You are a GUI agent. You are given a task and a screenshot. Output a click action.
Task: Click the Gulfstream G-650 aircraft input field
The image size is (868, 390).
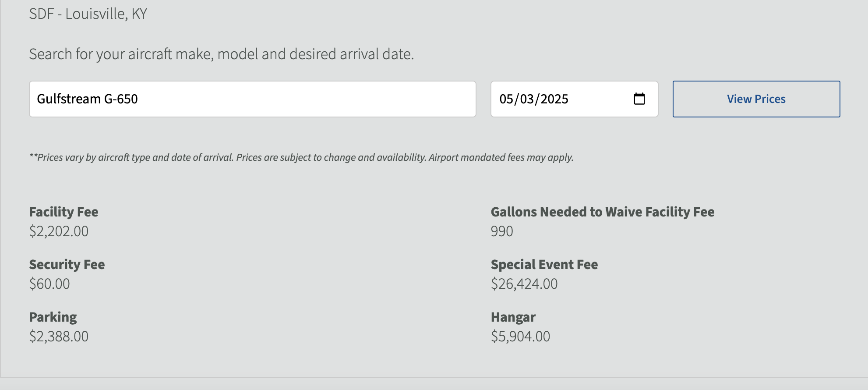pyautogui.click(x=252, y=99)
